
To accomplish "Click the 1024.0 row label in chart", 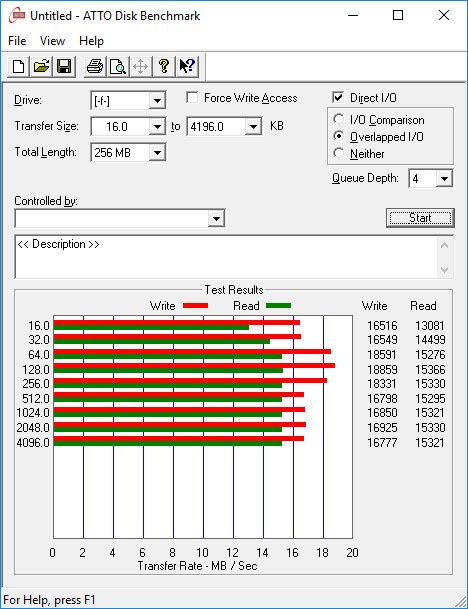I will 33,412.
